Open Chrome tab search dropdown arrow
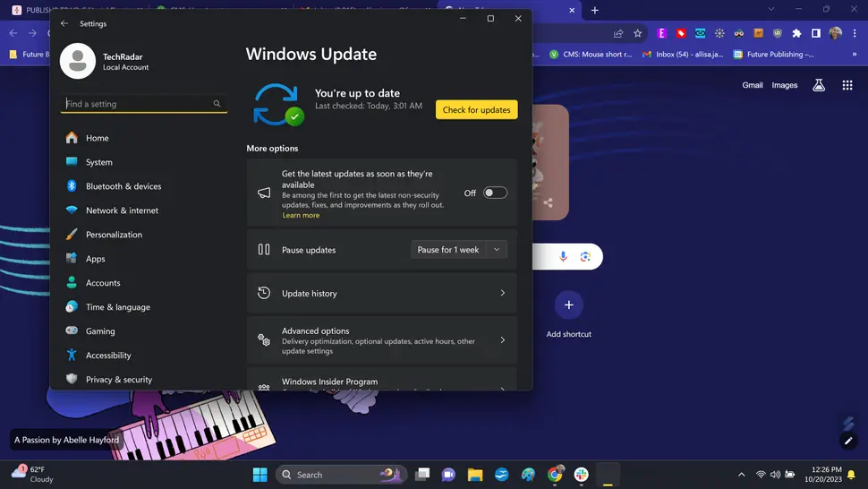The width and height of the screenshot is (868, 489). click(770, 9)
